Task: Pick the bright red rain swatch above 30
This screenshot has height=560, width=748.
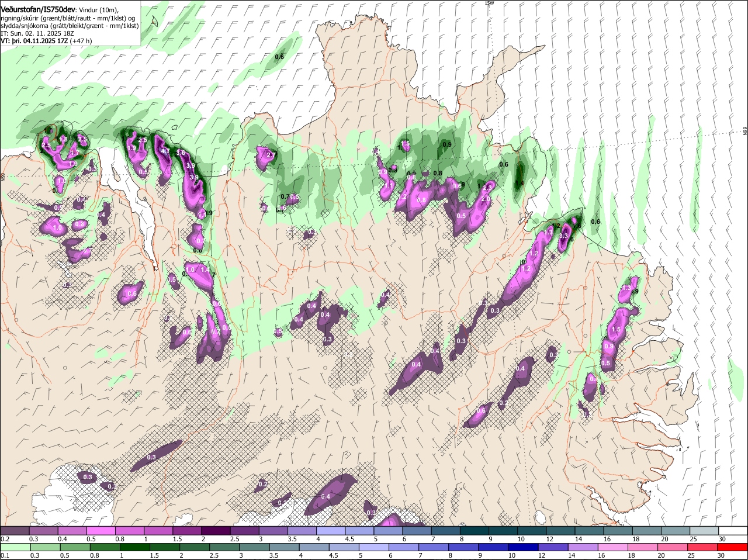Action: point(733,547)
